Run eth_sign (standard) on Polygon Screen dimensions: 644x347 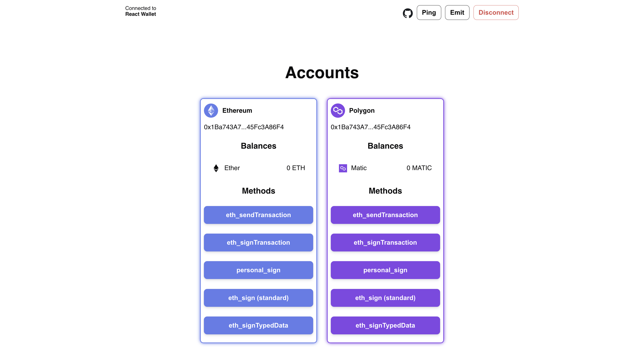coord(385,298)
